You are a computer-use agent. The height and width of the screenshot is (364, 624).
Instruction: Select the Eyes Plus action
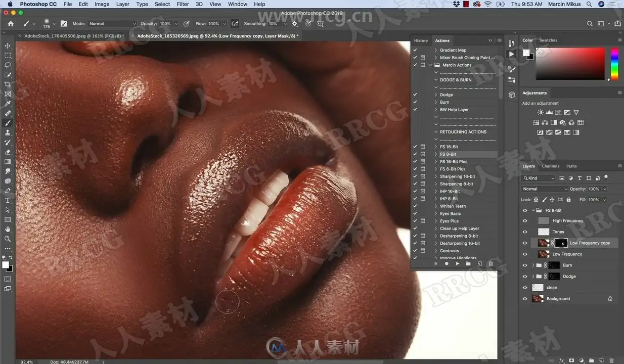[450, 221]
